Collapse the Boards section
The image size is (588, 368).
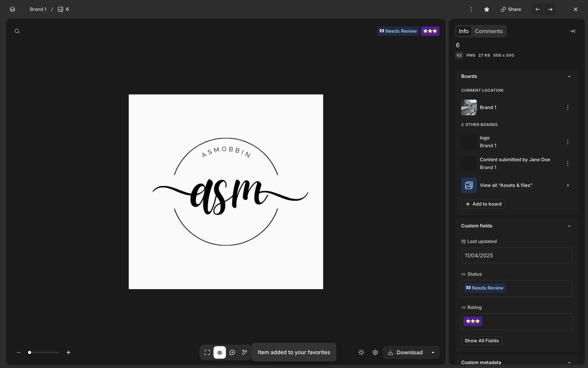tap(569, 76)
